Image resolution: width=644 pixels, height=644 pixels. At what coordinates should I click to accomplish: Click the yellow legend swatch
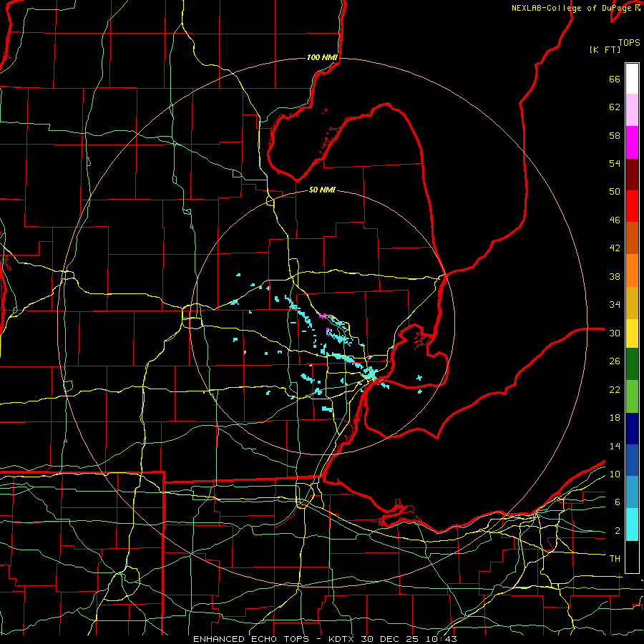[632, 333]
